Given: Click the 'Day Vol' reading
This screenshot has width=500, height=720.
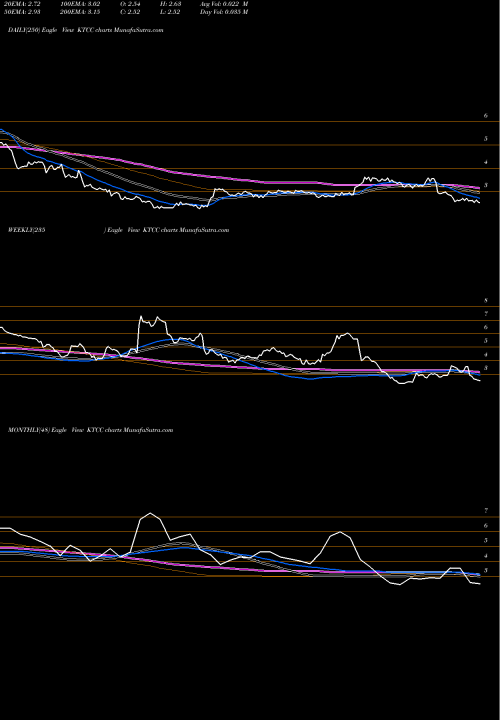Looking at the screenshot, I should pyautogui.click(x=224, y=12).
